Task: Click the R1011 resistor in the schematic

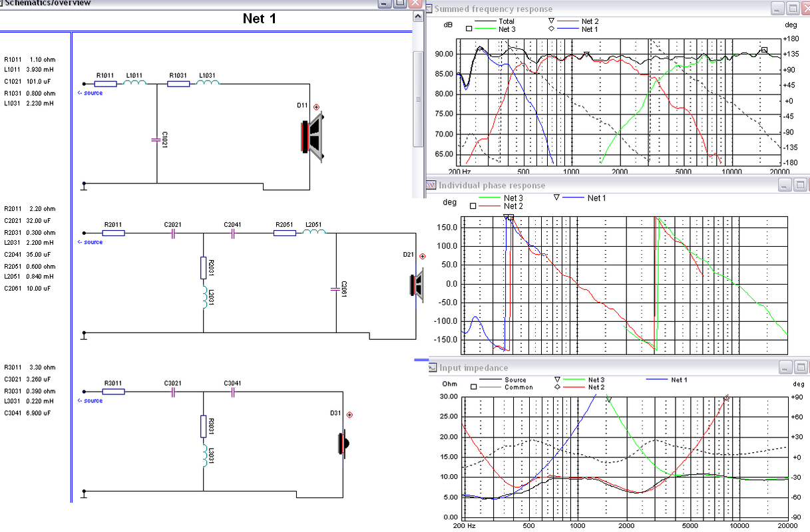Action: (x=105, y=84)
